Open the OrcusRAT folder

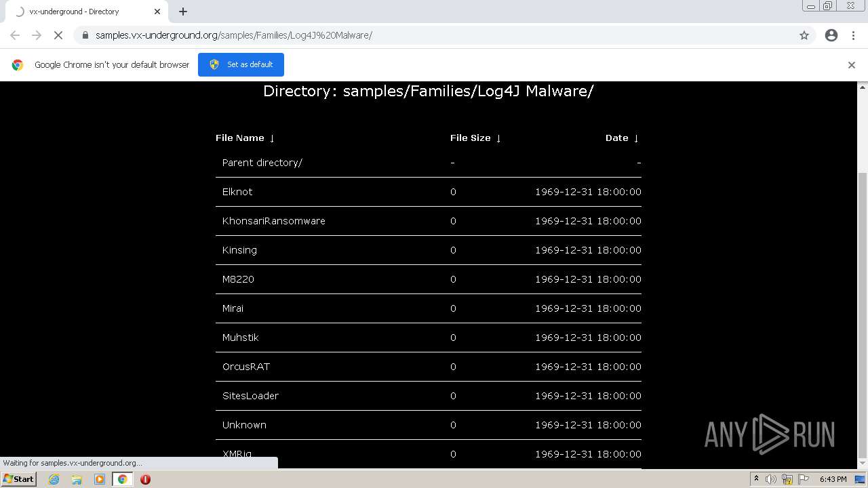click(246, 367)
